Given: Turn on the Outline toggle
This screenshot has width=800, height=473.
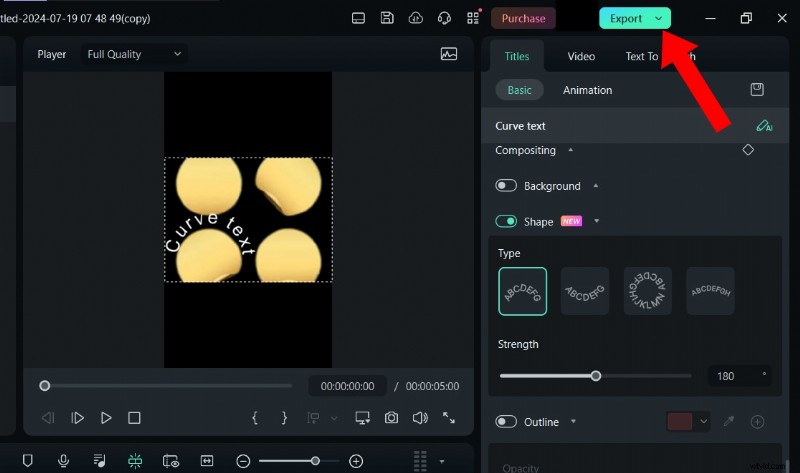Looking at the screenshot, I should pyautogui.click(x=506, y=422).
